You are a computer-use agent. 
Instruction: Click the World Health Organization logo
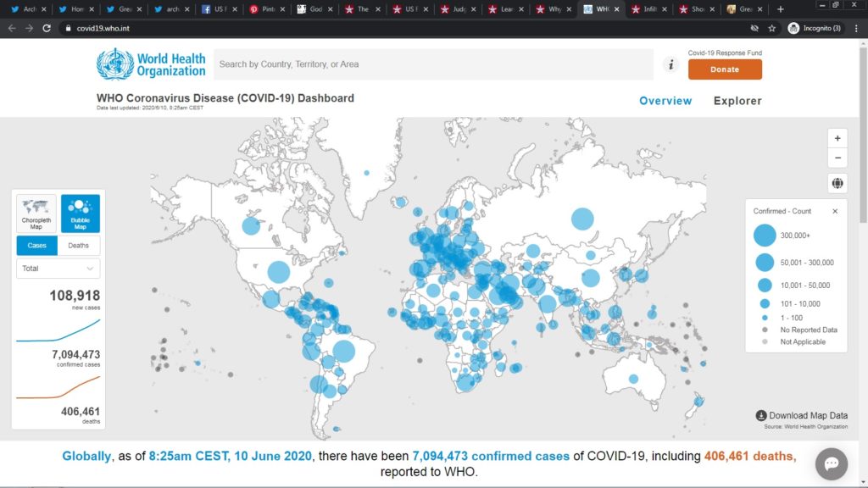[151, 64]
